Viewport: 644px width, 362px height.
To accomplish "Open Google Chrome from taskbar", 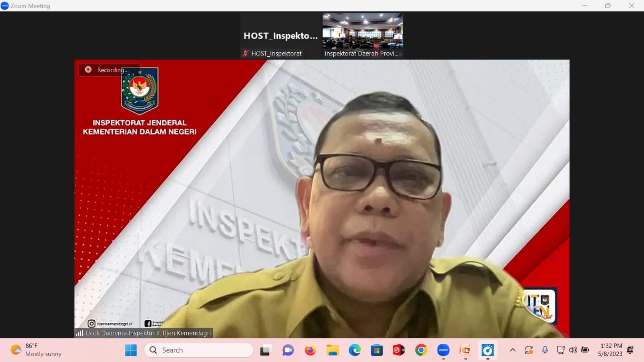I will [x=421, y=350].
